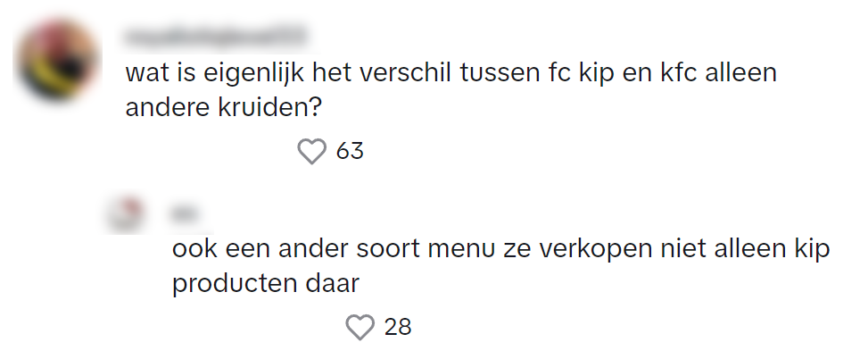
Task: Like the comment about fc kip and kfc
Action: [x=311, y=152]
